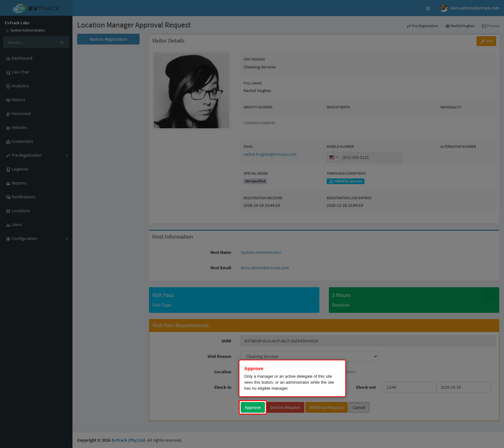Open the Dashboard sidebar icon

(8, 59)
